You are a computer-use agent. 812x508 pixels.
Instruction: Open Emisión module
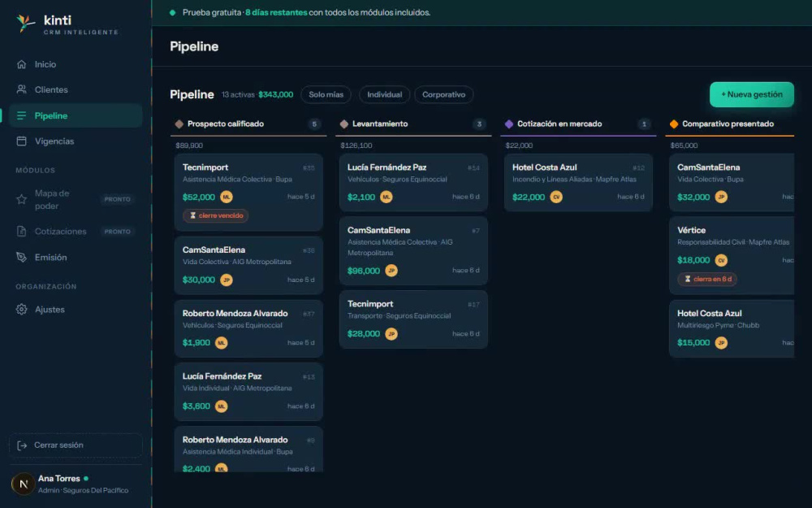pos(76,257)
